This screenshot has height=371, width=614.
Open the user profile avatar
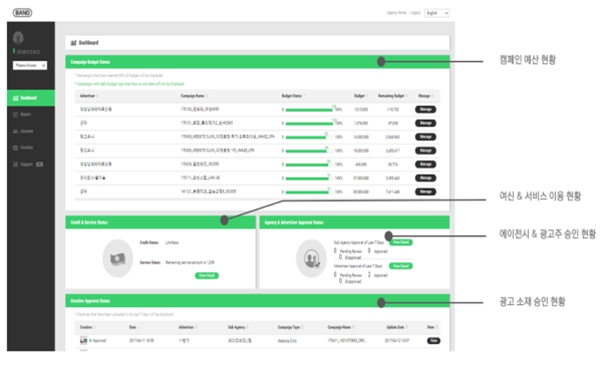click(x=18, y=38)
